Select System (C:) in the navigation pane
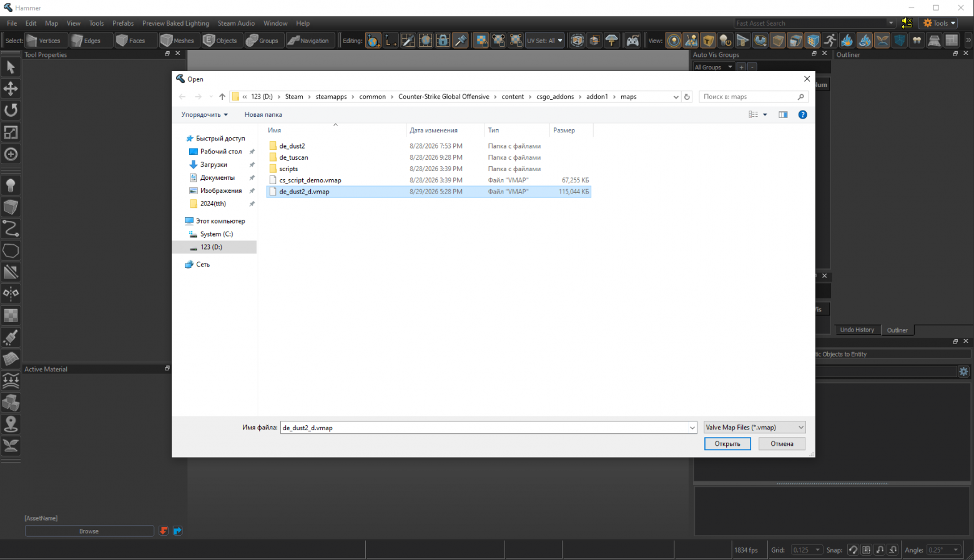Image resolution: width=974 pixels, height=560 pixels. (x=216, y=234)
